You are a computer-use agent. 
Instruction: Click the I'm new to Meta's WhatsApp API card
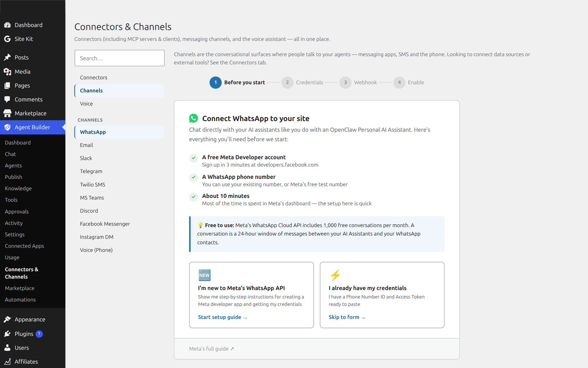pos(251,295)
